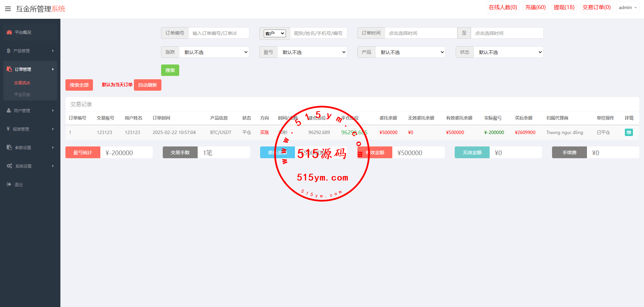The image size is (644, 307).
Task: Open the admin user dropdown
Action: [x=628, y=7]
